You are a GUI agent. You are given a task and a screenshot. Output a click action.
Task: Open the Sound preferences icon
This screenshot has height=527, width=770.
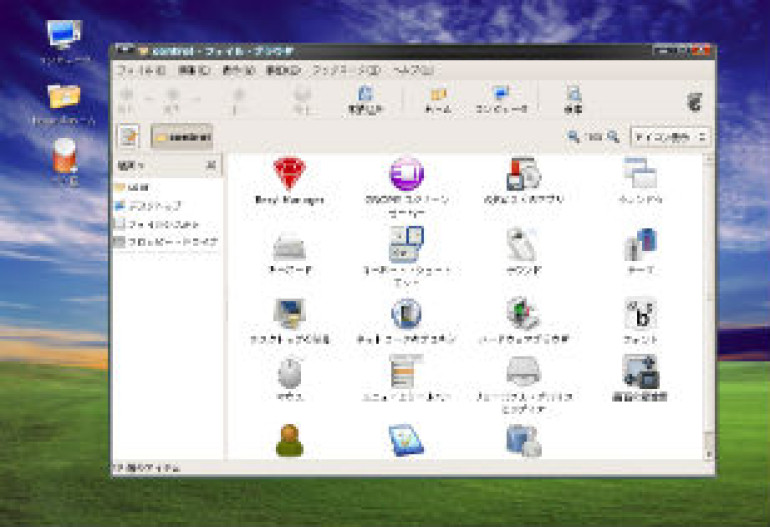pyautogui.click(x=522, y=244)
